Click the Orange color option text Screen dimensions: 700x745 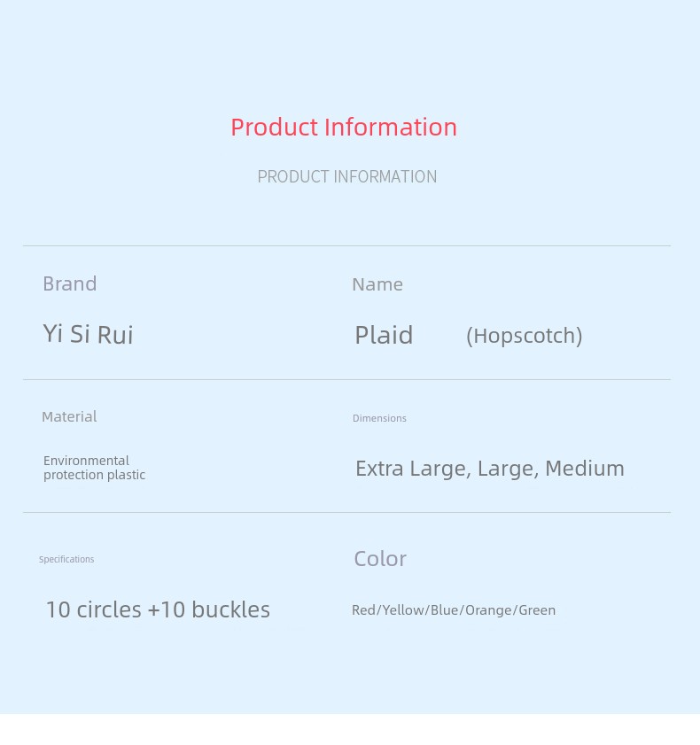tap(488, 610)
